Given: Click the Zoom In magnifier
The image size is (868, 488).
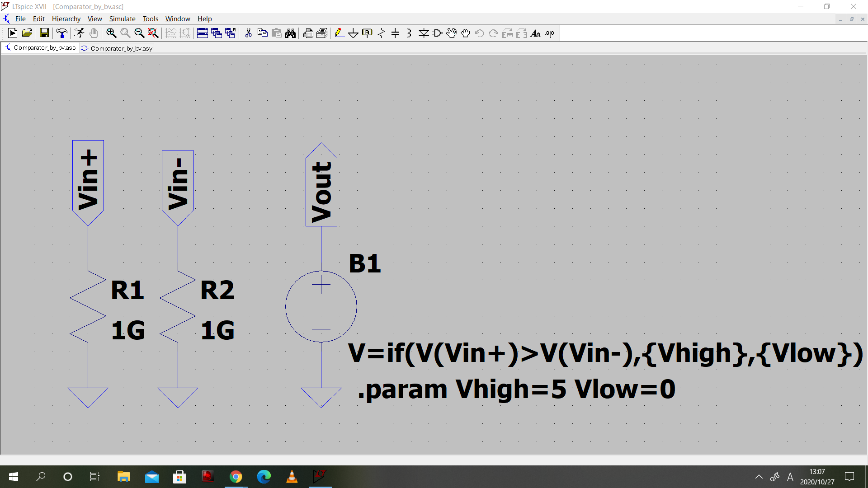Looking at the screenshot, I should pos(111,33).
